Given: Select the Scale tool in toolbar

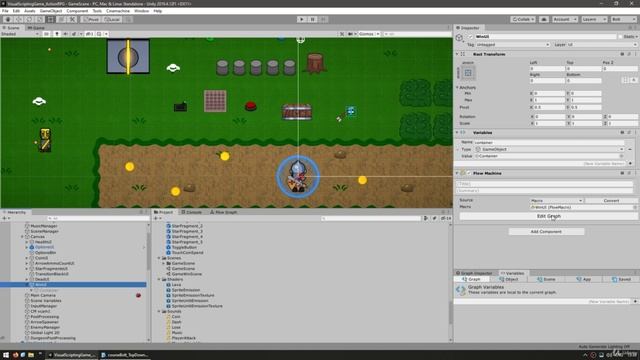Looking at the screenshot, I should (40, 19).
